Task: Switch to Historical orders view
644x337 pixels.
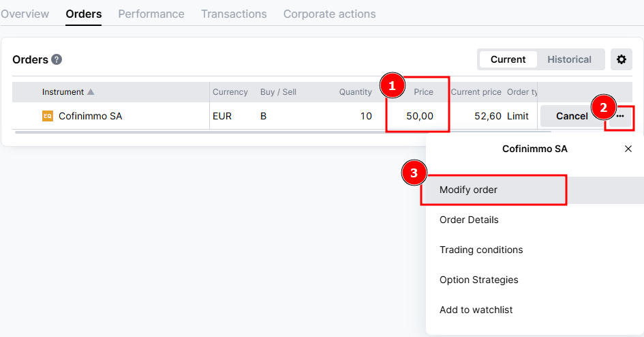Action: [569, 59]
